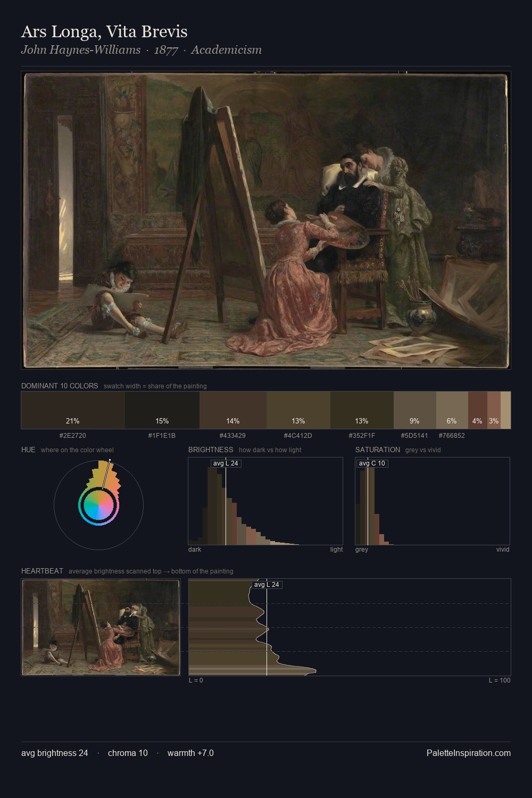532x798 pixels.
Task: Click the year 1877 in subtitle
Action: 166,49
